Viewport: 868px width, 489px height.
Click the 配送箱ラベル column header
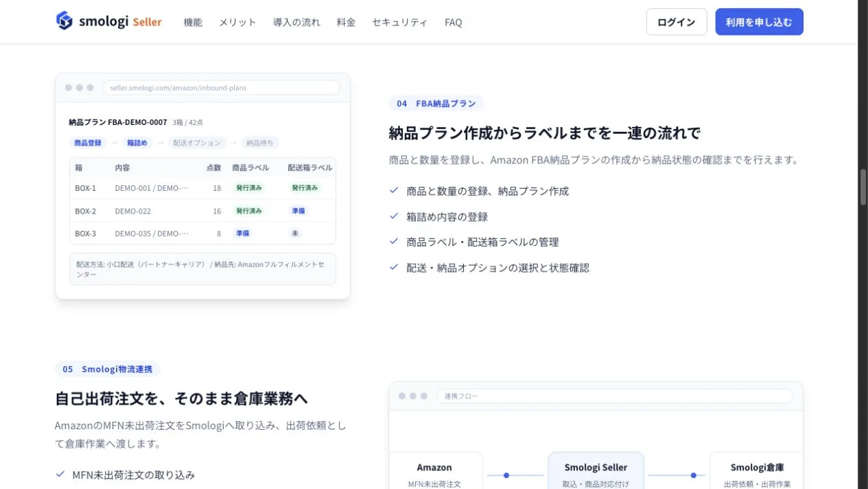(310, 168)
